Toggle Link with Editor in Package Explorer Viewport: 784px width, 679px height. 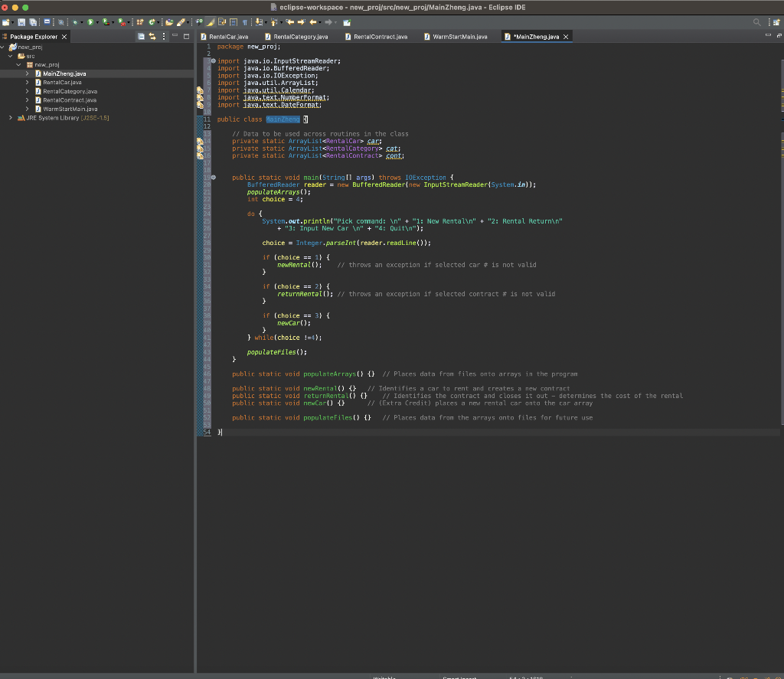[x=152, y=36]
